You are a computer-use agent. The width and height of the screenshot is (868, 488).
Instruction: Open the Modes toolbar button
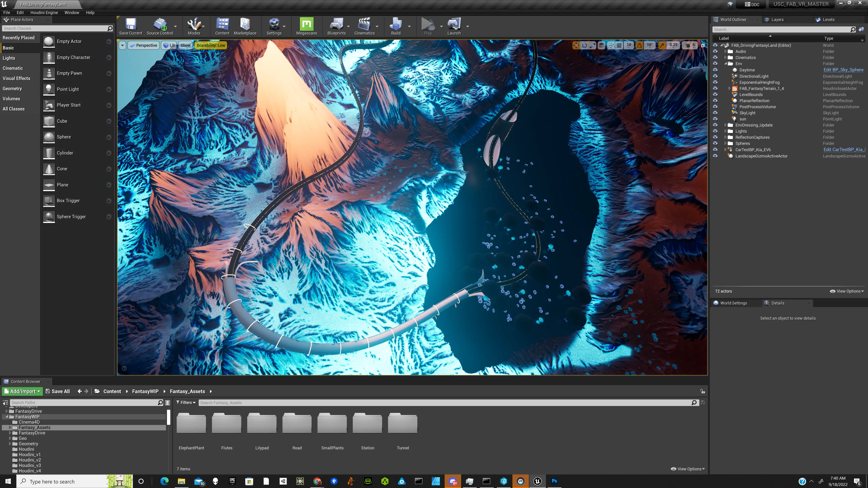click(194, 26)
